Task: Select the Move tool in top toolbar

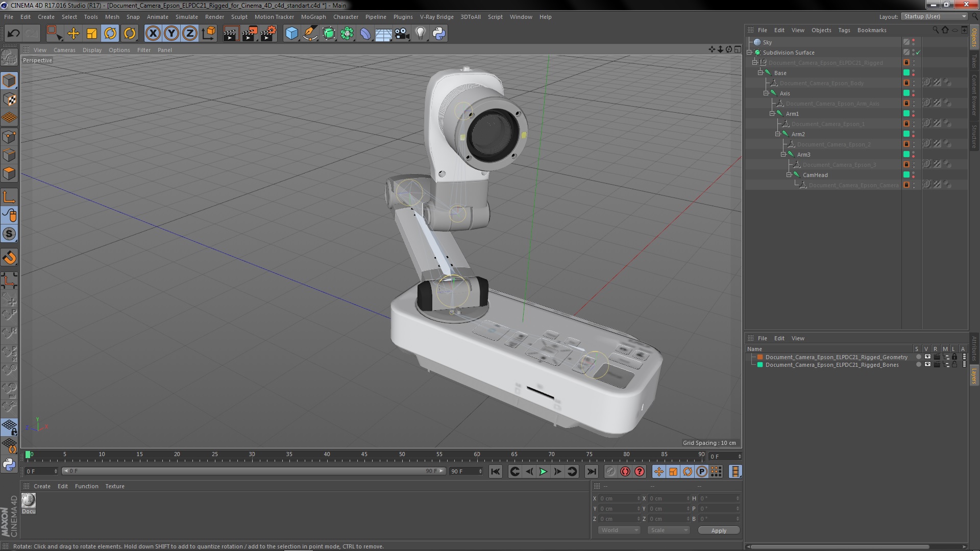Action: tap(73, 34)
